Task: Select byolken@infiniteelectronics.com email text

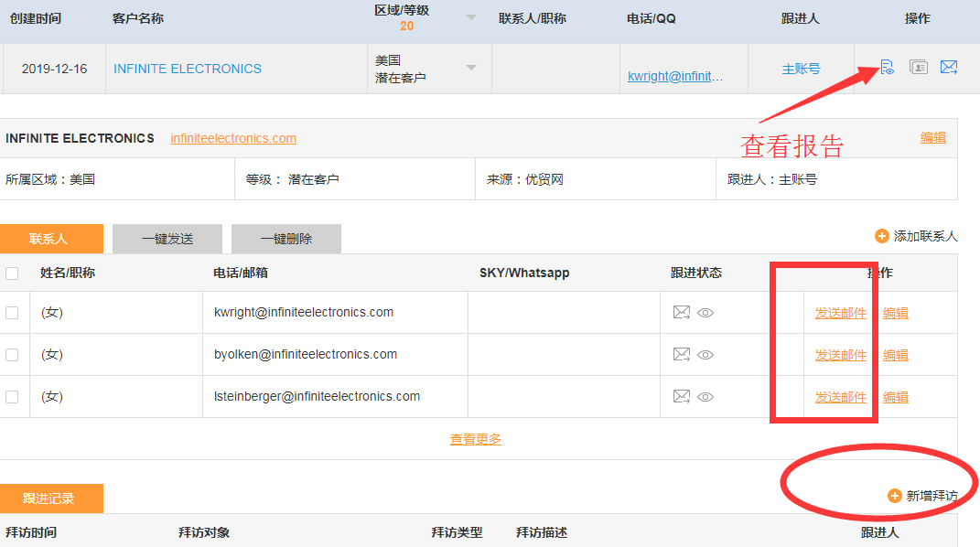Action: [306, 354]
